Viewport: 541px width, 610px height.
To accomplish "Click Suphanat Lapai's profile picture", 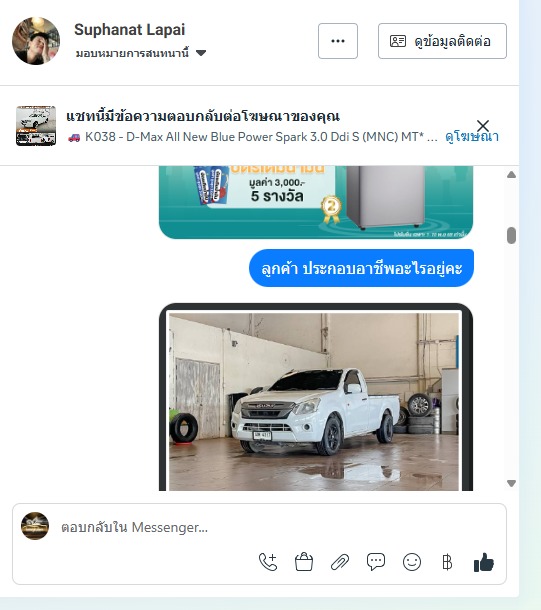I will point(36,41).
